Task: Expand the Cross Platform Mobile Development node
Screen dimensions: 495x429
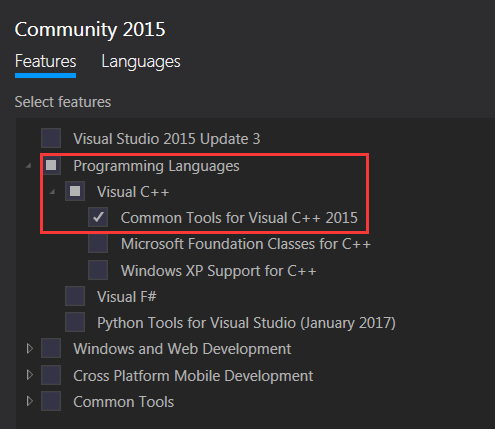Action: tap(30, 375)
